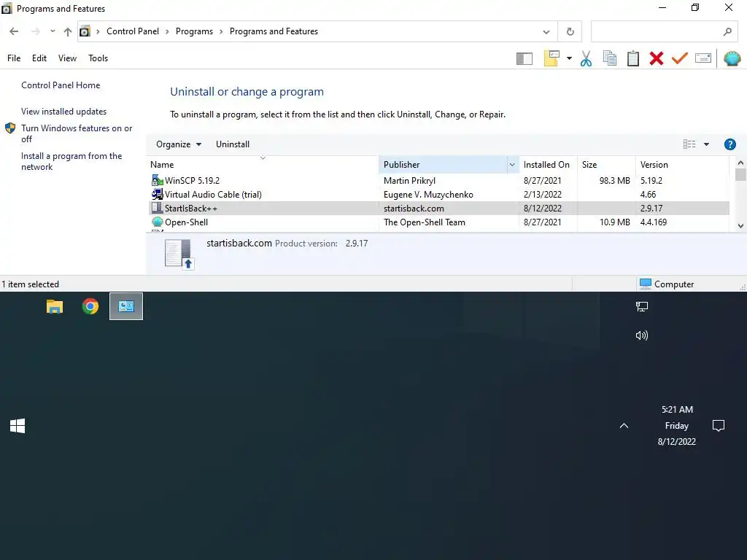Show hidden tray icons chevron
This screenshot has height=560, width=747.
pyautogui.click(x=624, y=426)
